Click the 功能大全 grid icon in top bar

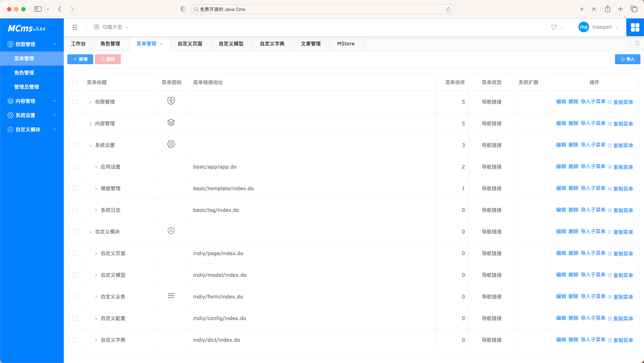[x=96, y=27]
